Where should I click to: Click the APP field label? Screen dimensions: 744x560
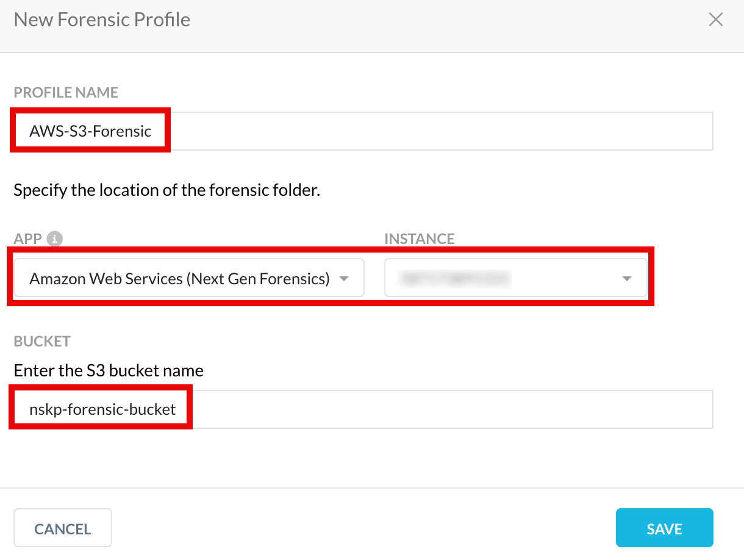pos(28,239)
